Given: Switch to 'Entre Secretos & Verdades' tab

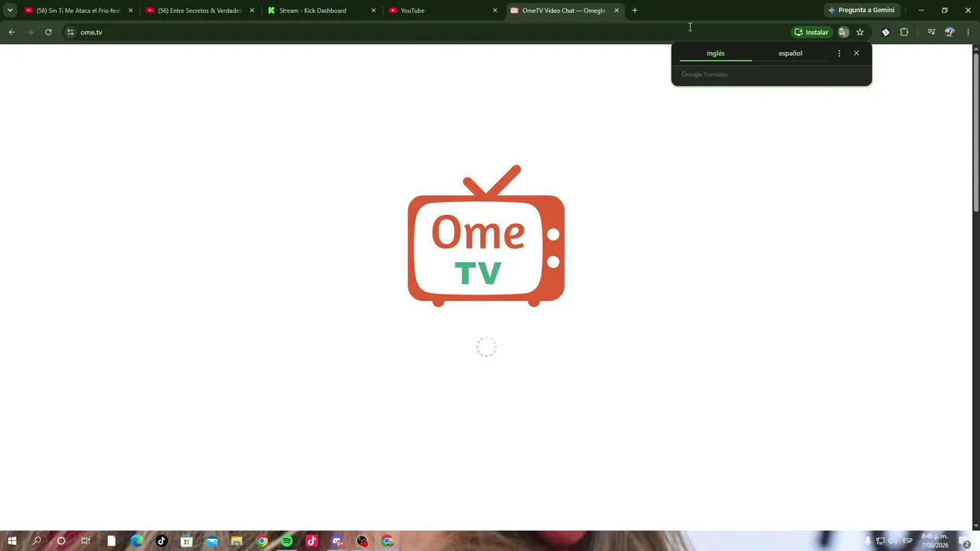Looking at the screenshot, I should pos(200,11).
